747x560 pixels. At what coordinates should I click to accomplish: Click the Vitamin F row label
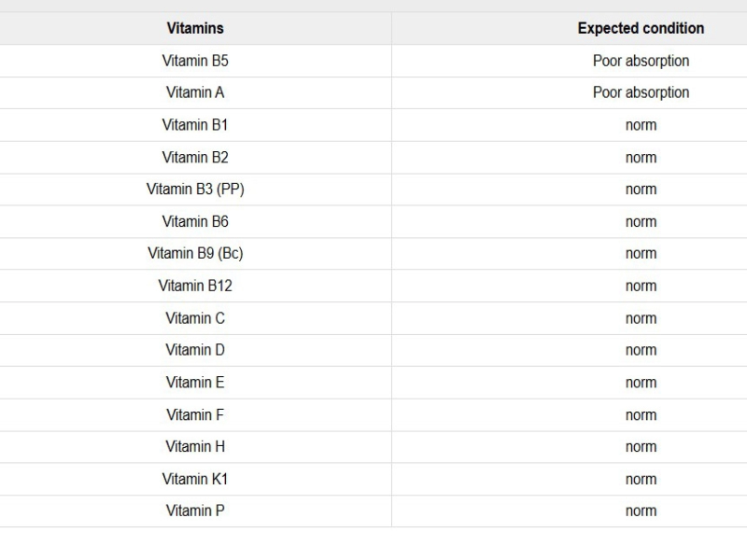pyautogui.click(x=195, y=414)
